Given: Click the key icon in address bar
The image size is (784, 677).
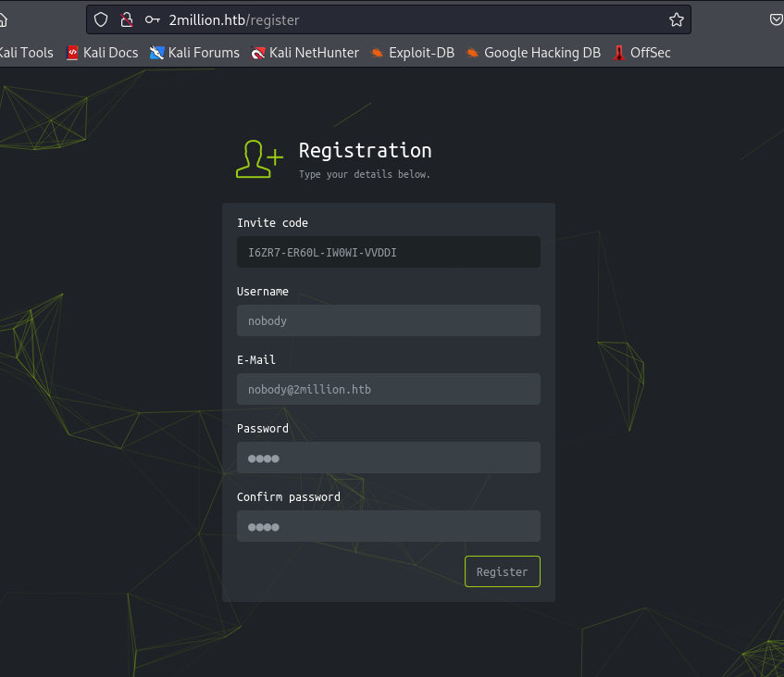Looking at the screenshot, I should (x=153, y=19).
